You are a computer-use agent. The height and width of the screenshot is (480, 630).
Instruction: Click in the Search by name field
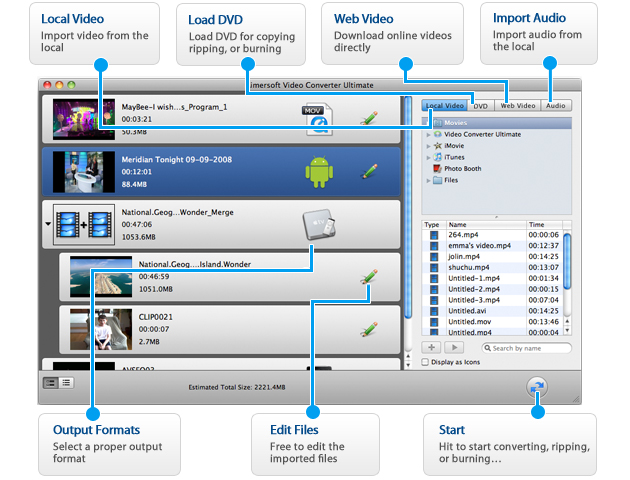pos(526,348)
